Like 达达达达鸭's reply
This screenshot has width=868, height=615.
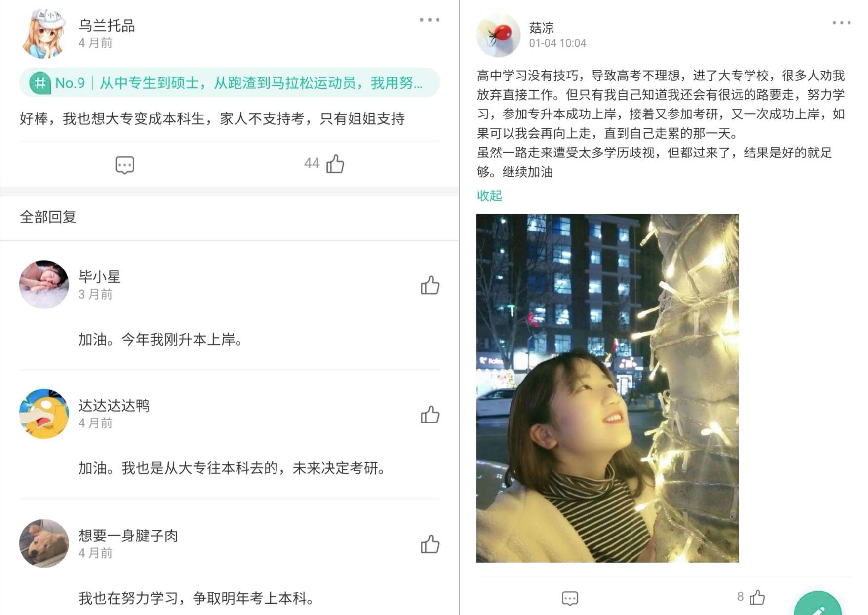pos(430,414)
